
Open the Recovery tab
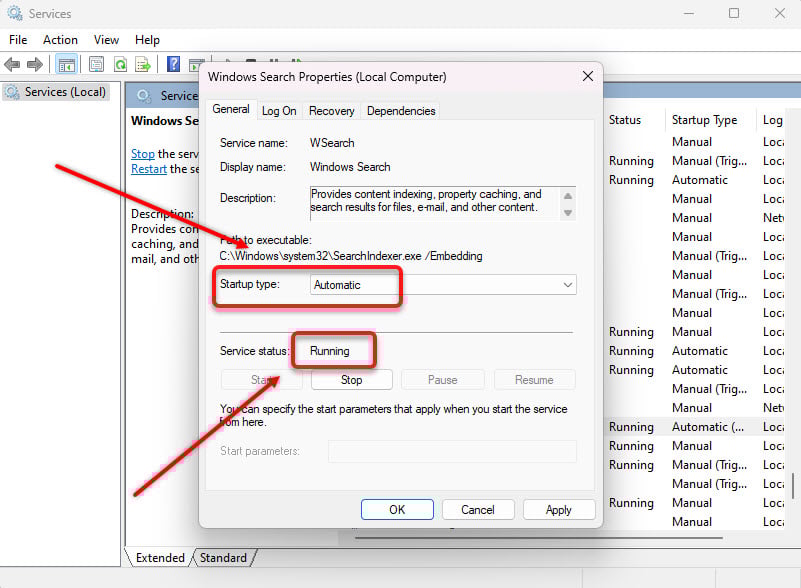pyautogui.click(x=332, y=111)
